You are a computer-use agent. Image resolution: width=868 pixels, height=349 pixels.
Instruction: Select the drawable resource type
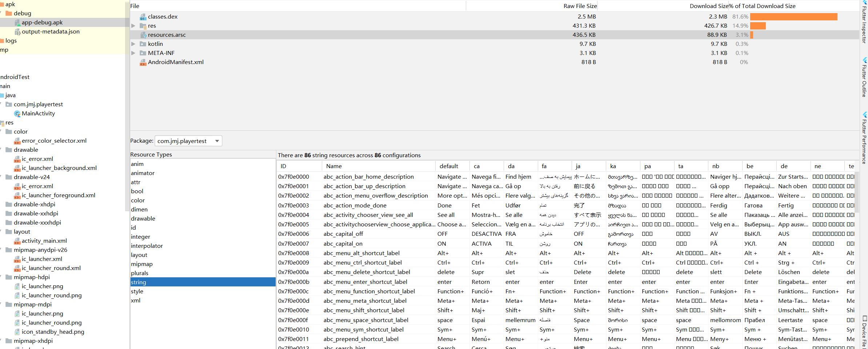click(x=203, y=219)
